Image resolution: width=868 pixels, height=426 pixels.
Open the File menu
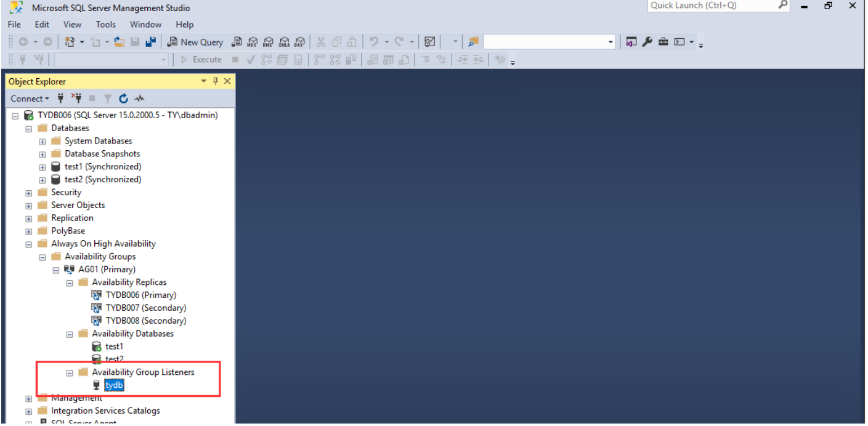pos(14,25)
